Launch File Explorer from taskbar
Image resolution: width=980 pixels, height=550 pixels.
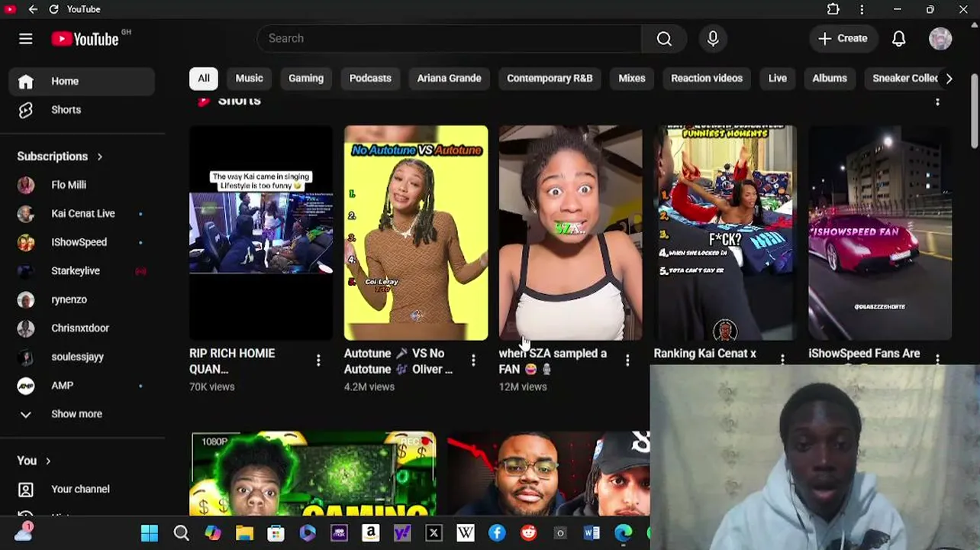(244, 533)
